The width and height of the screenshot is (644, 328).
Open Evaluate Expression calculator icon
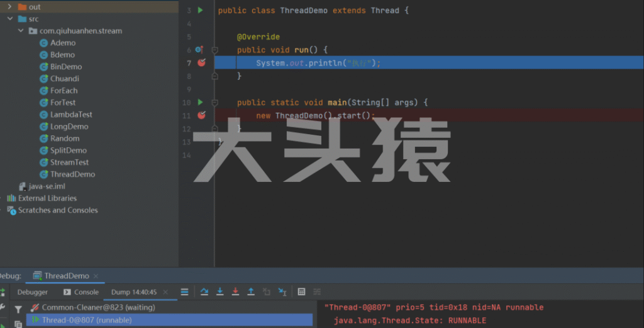point(301,292)
